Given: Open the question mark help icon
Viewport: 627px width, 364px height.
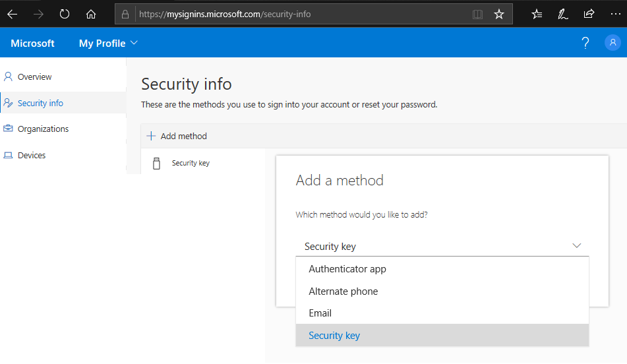Looking at the screenshot, I should pyautogui.click(x=585, y=43).
